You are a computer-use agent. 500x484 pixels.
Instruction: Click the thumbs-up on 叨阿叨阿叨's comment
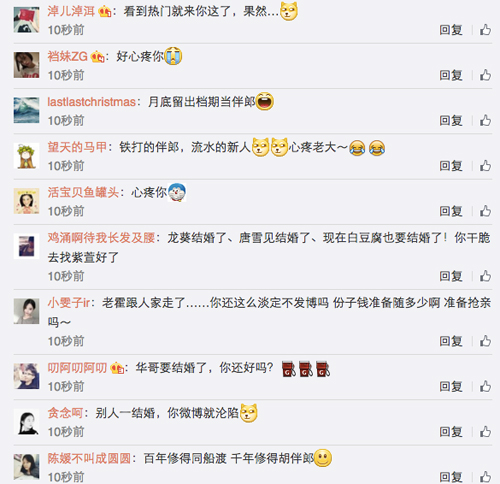pyautogui.click(x=485, y=387)
